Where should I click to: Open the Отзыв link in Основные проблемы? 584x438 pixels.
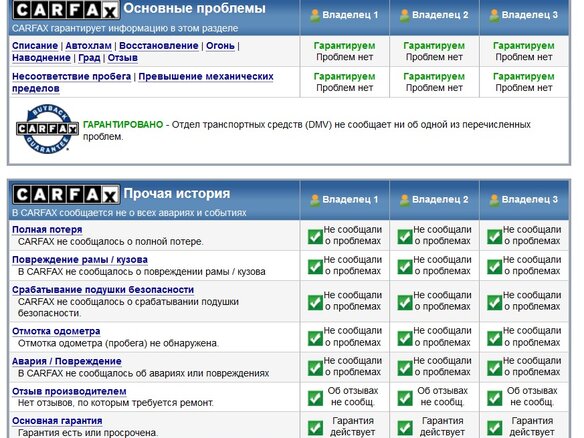pos(123,58)
